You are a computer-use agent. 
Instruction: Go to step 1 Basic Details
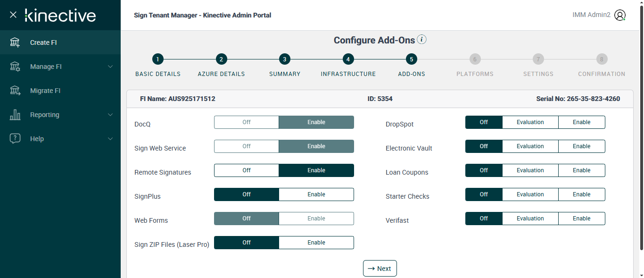tap(158, 59)
